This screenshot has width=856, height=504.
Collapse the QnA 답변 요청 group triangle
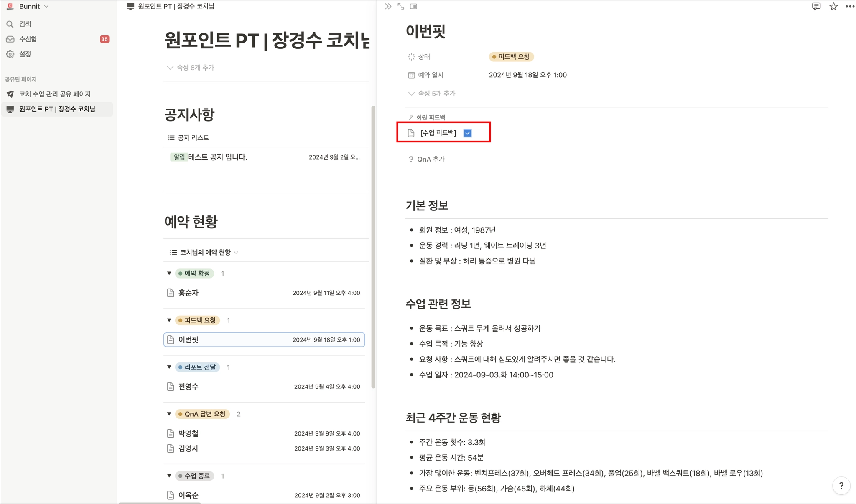click(169, 414)
